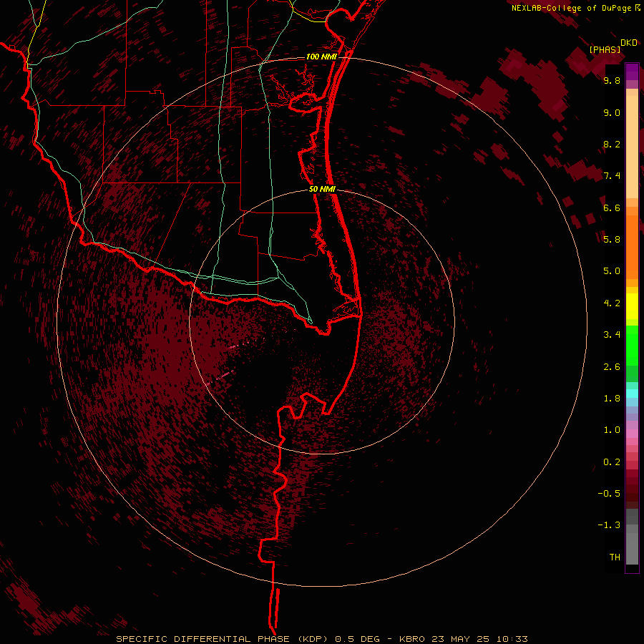Click the KBRO station identifier in caption
The width and height of the screenshot is (644, 644).
pos(412,639)
